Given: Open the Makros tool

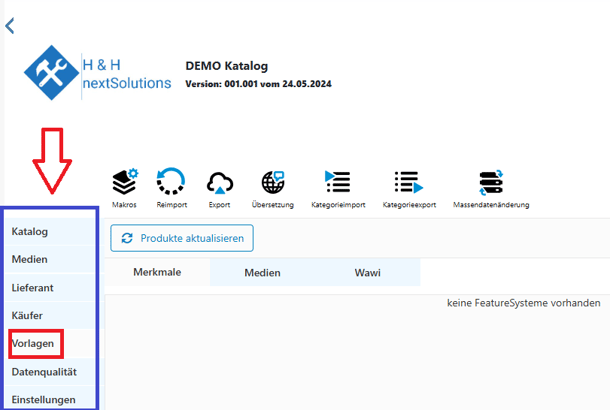Looking at the screenshot, I should (x=124, y=183).
